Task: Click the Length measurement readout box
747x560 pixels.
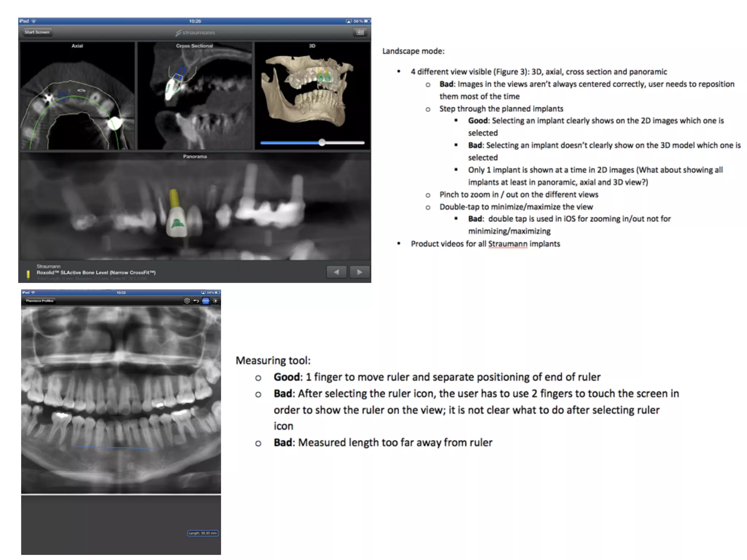Action: pos(203,533)
